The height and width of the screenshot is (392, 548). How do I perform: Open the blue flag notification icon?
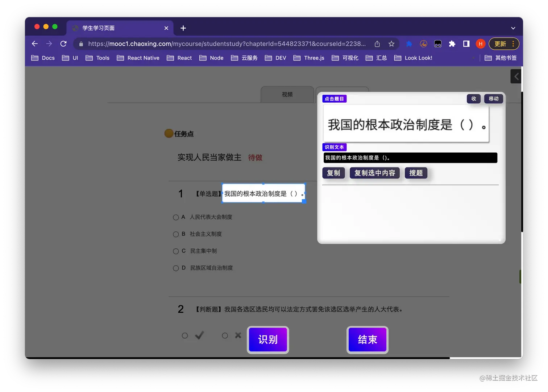tap(409, 44)
